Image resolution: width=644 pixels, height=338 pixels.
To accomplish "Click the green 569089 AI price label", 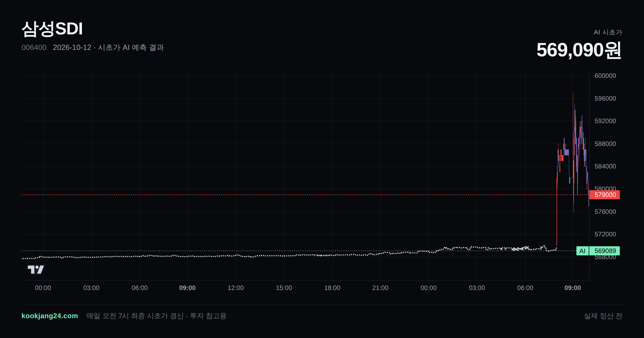I will pos(604,251).
